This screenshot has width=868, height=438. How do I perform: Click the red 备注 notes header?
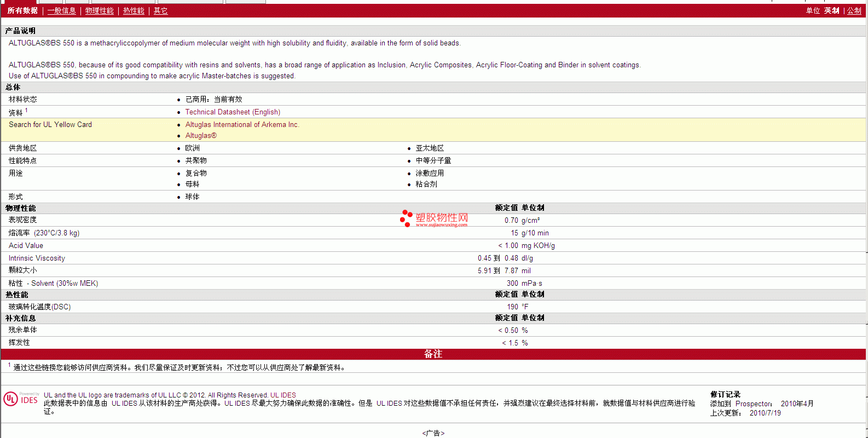tap(433, 354)
